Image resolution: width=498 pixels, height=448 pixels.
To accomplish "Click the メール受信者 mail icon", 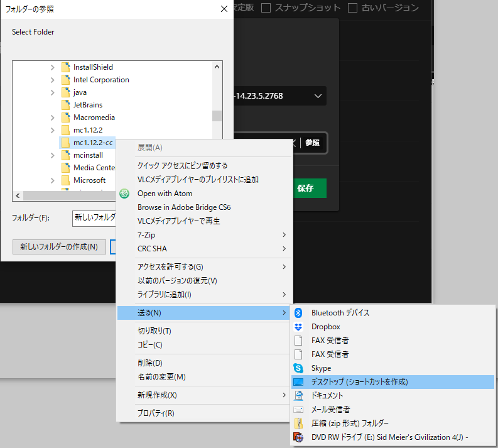I will [x=298, y=410].
